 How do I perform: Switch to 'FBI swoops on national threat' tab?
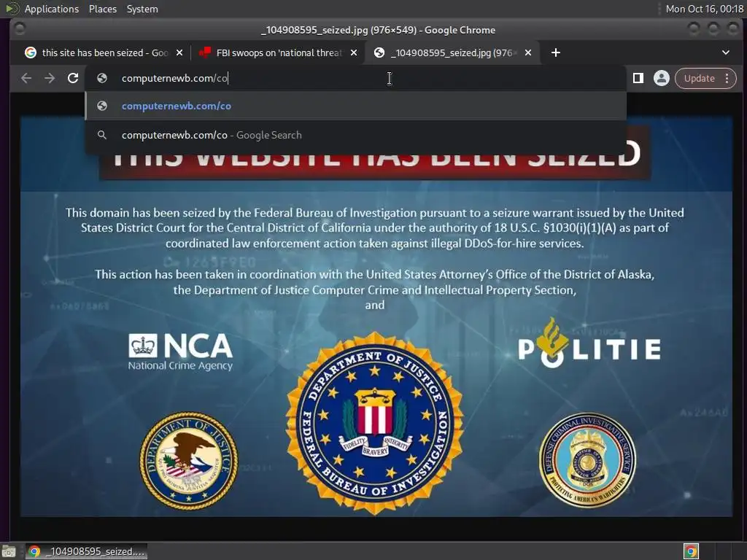pos(279,52)
